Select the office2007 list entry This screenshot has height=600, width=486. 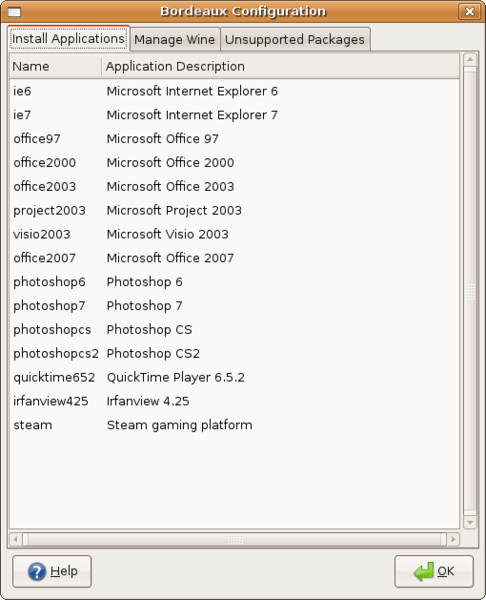(234, 258)
